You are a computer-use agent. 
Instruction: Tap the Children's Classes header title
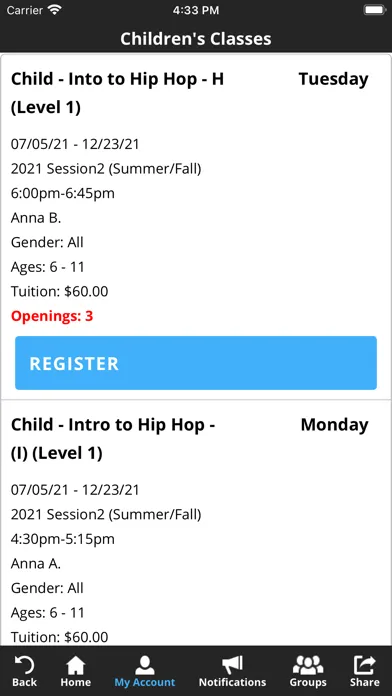[196, 39]
